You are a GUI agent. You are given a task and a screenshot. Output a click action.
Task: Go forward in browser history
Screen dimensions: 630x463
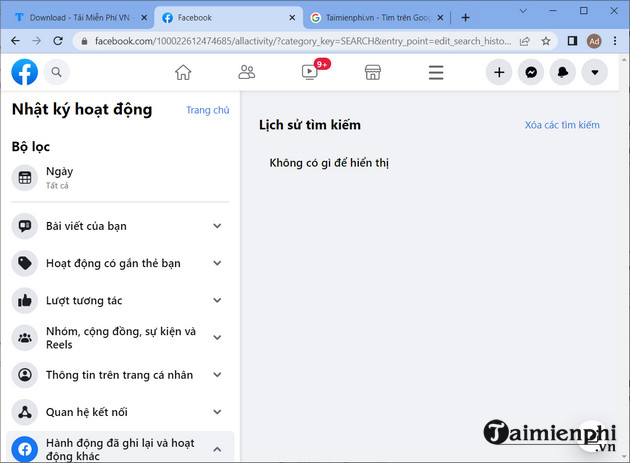tap(37, 41)
